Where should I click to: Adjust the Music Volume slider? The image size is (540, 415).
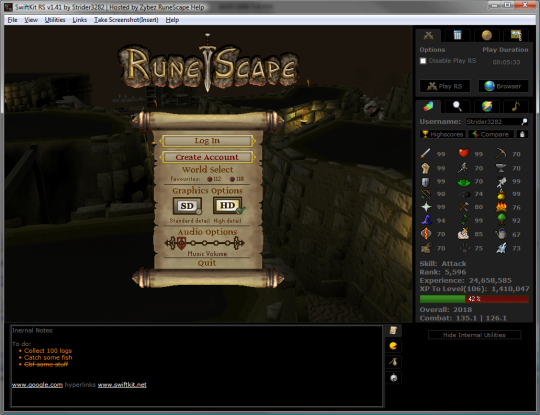(x=205, y=243)
